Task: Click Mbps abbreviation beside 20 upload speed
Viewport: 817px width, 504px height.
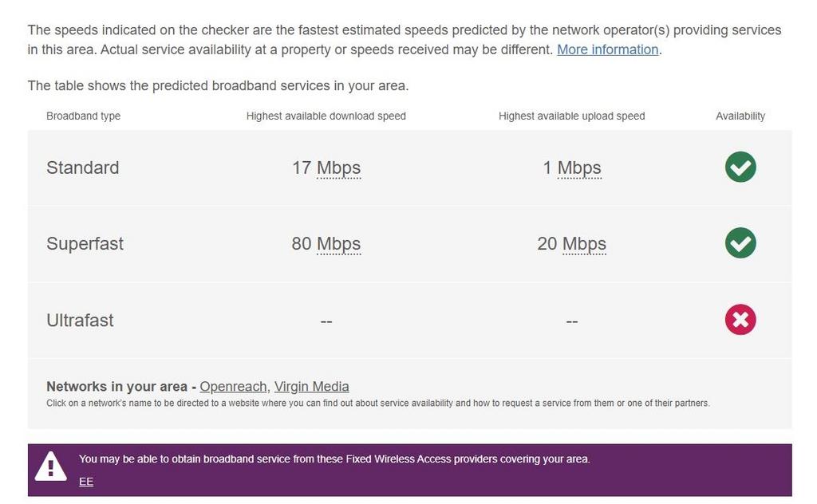Action: [x=585, y=244]
